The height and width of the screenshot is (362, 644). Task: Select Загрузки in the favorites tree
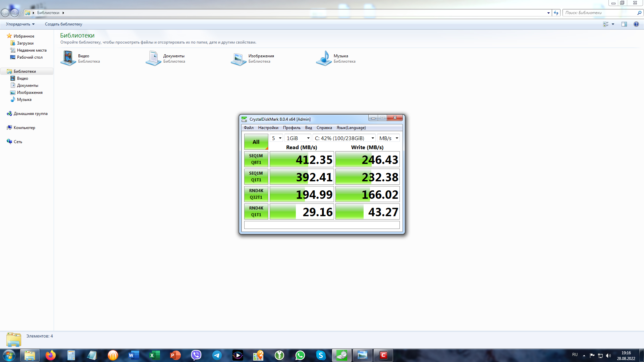point(25,43)
